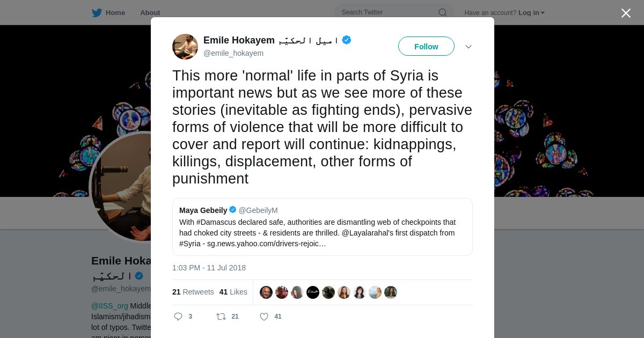
Task: Click the search magnifier icon
Action: pyautogui.click(x=443, y=12)
